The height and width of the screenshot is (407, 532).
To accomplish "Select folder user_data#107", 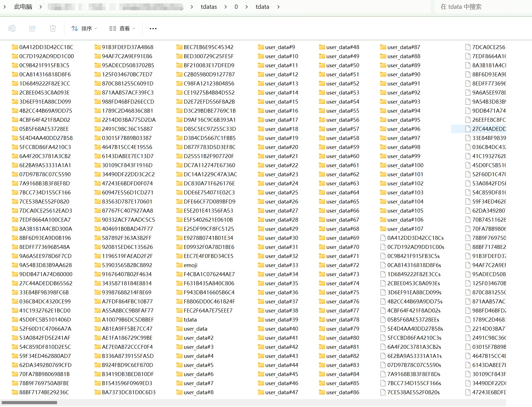I will coord(405,229).
